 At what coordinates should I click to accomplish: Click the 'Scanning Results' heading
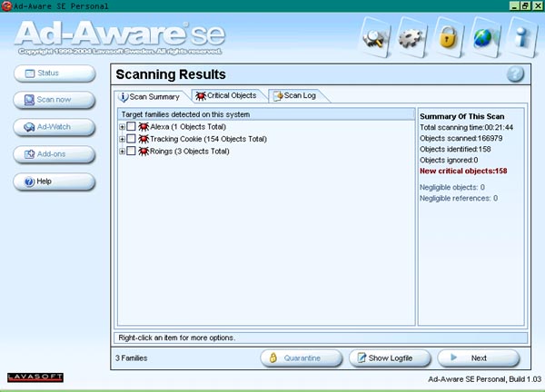coord(171,74)
